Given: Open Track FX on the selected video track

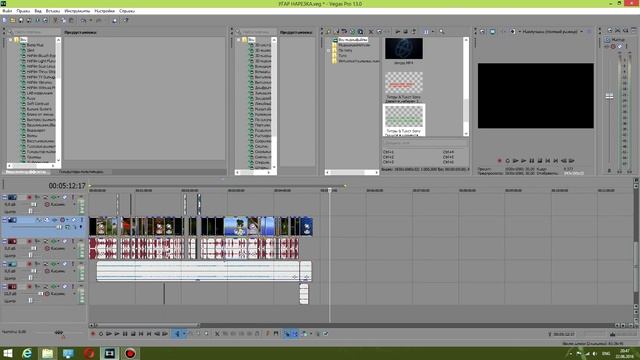Looking at the screenshot, I should (54, 220).
